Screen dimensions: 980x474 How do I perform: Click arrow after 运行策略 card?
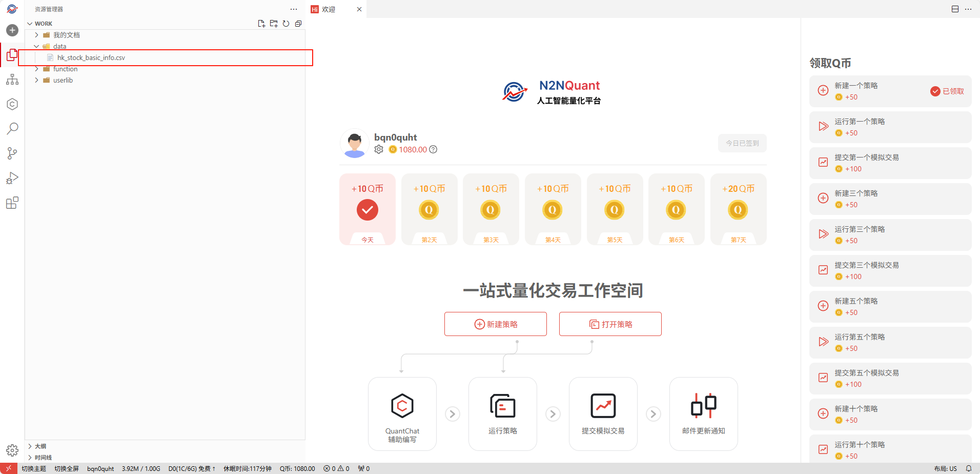tap(553, 414)
